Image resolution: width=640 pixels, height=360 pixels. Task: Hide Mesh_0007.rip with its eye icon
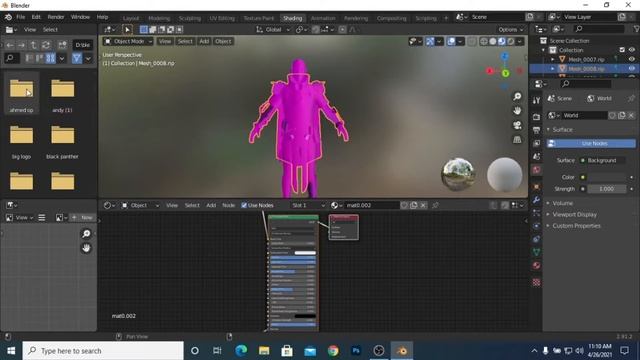click(632, 59)
